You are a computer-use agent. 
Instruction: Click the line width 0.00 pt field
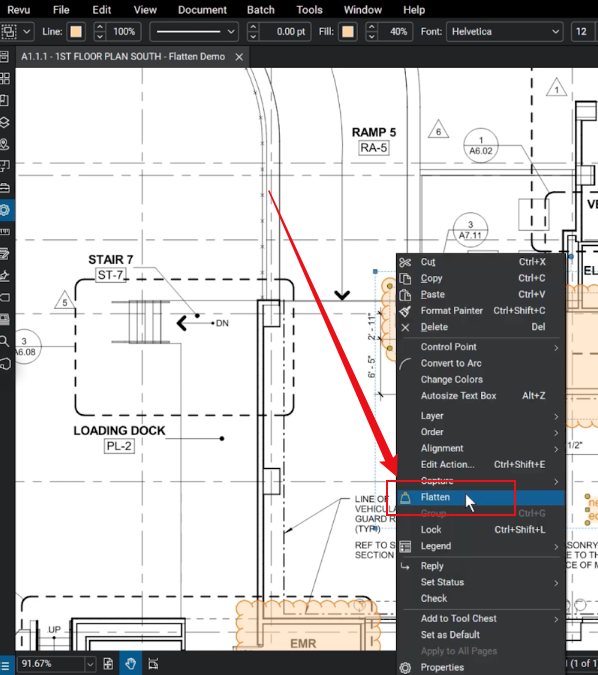point(285,31)
